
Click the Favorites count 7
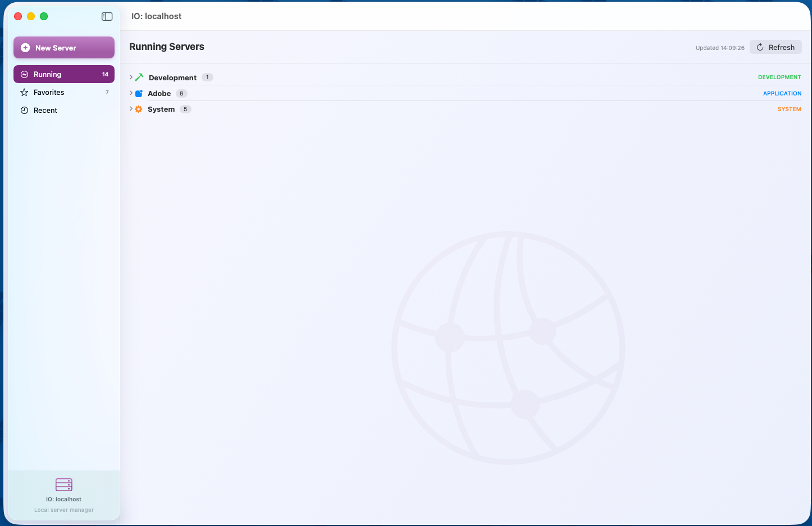click(107, 92)
